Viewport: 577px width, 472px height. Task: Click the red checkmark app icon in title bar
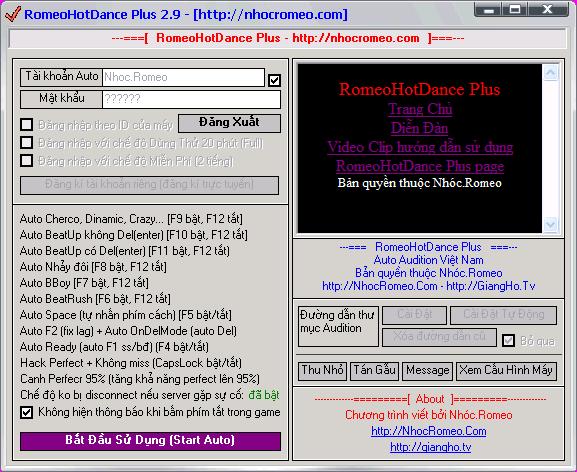click(x=13, y=14)
